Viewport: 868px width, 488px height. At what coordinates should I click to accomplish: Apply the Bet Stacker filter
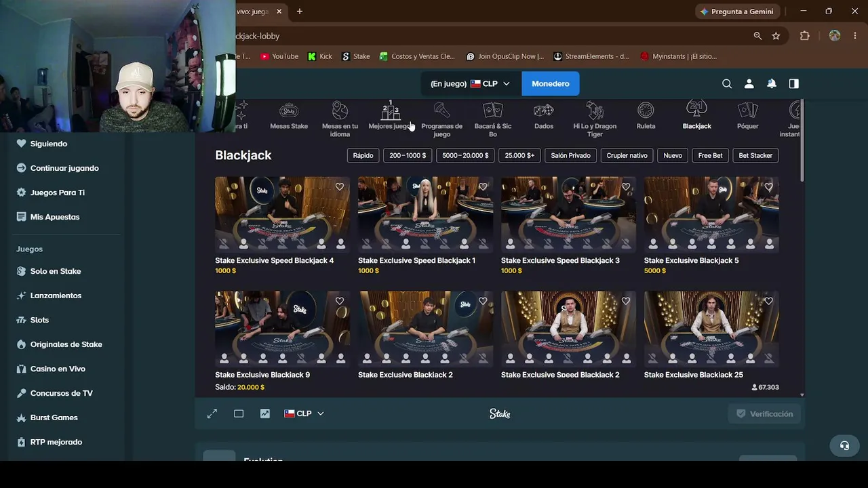pyautogui.click(x=755, y=155)
